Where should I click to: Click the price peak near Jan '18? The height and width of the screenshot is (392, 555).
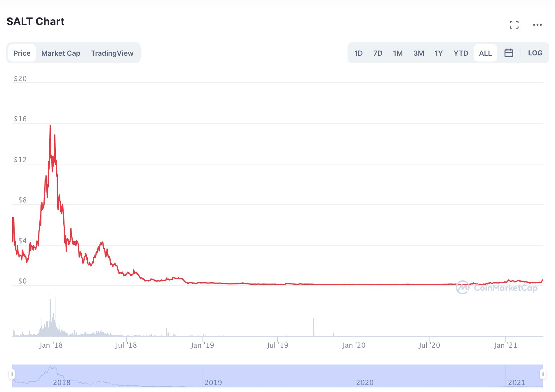50,126
